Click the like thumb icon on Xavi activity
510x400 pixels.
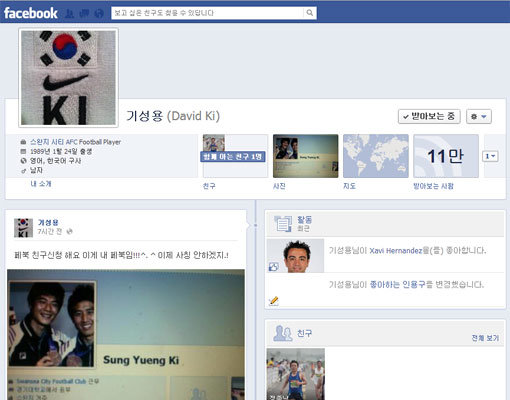274,267
